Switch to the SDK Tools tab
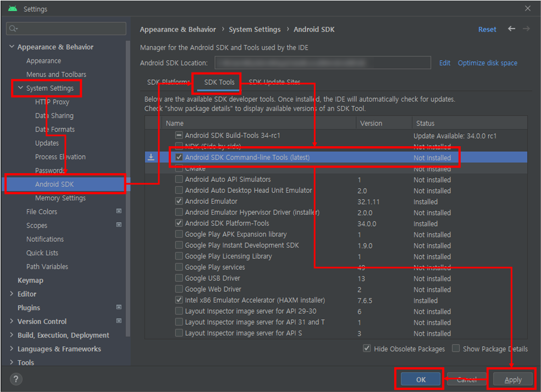Viewport: 541px width, 392px height. (219, 82)
